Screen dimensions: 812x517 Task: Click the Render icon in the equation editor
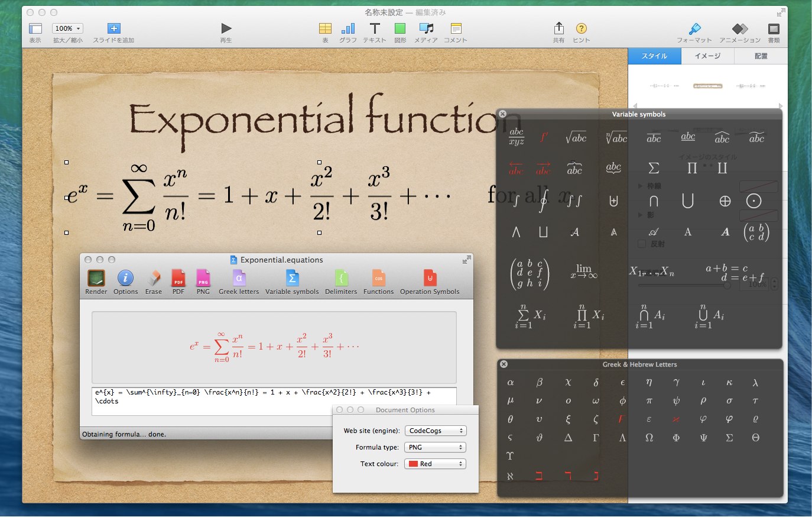pyautogui.click(x=96, y=279)
